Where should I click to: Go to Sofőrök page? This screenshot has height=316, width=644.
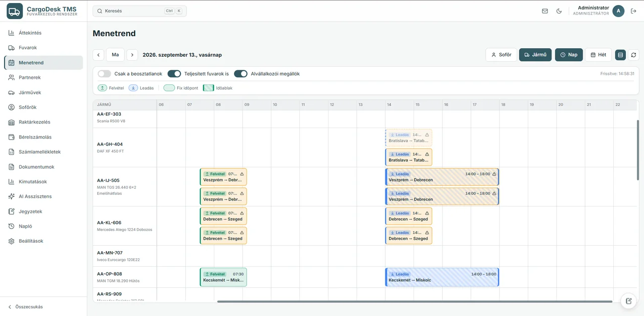coord(43,108)
